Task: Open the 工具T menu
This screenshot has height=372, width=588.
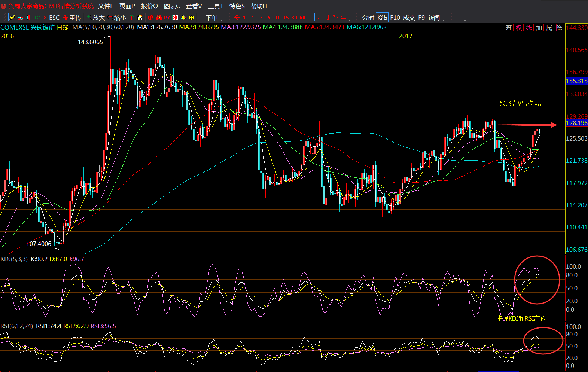Action: pos(216,6)
